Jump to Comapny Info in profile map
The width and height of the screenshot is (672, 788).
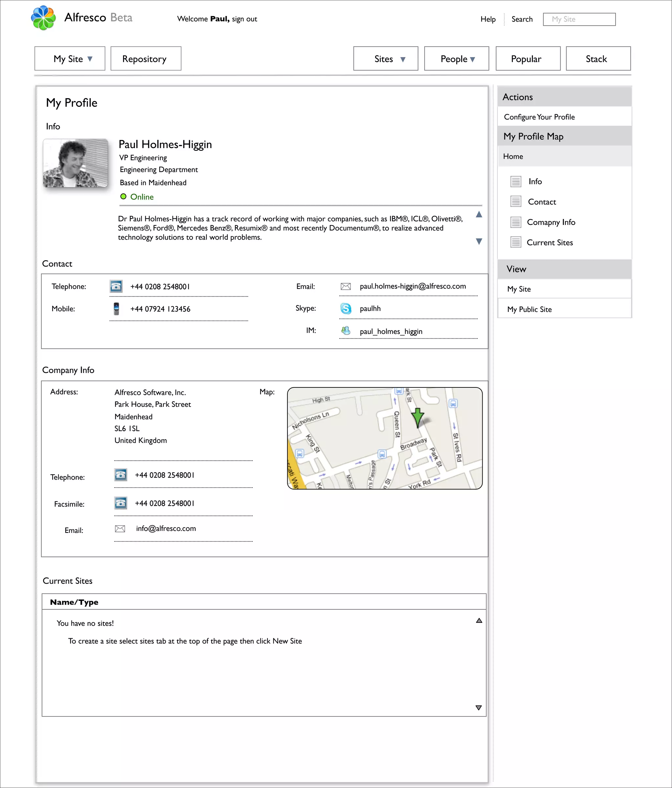[551, 222]
